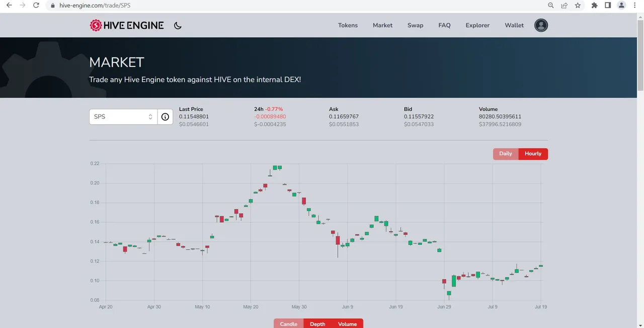Select the Depth chart tab
The image size is (644, 328).
pyautogui.click(x=317, y=323)
